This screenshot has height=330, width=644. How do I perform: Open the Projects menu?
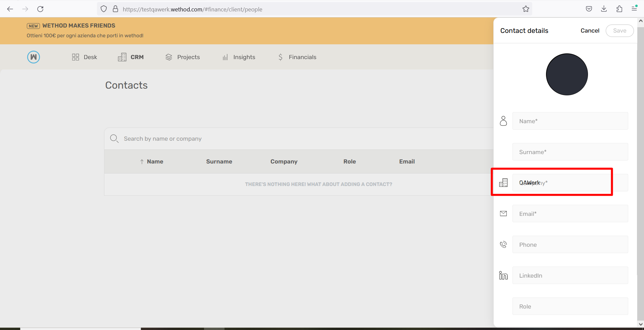click(183, 57)
